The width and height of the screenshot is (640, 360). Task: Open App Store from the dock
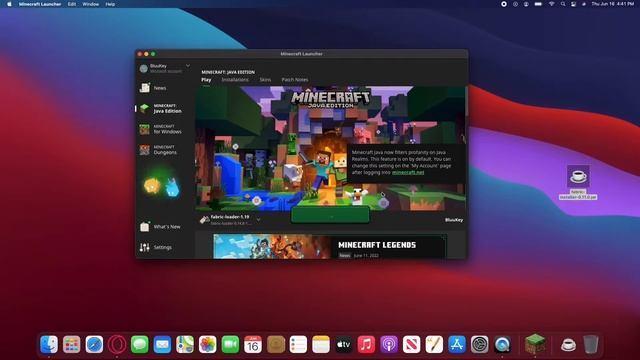coord(457,344)
